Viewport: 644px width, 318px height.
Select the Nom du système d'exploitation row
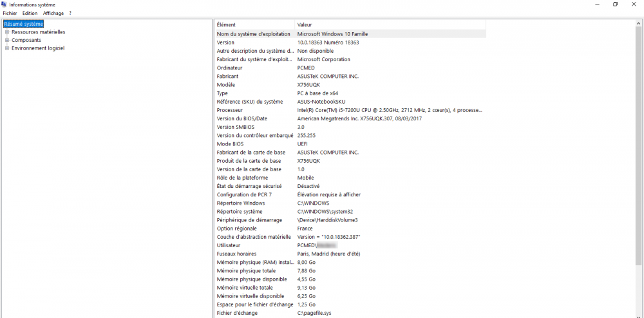[x=350, y=34]
